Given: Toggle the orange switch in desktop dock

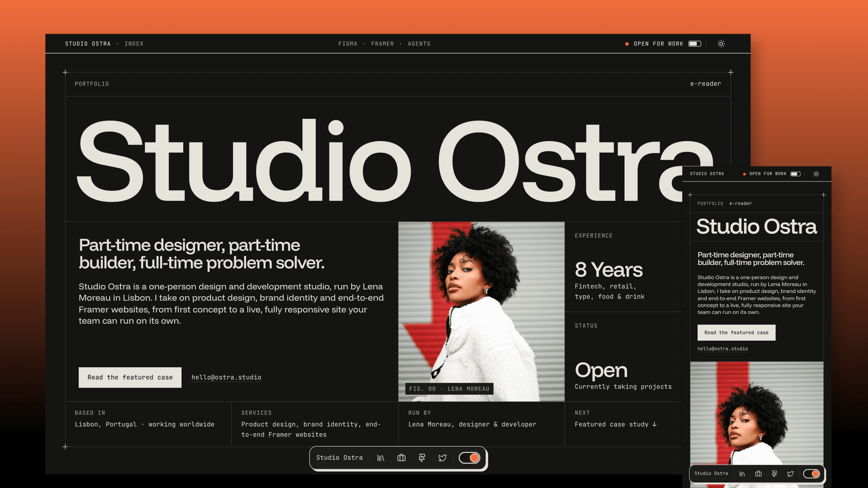Looking at the screenshot, I should coord(469,458).
